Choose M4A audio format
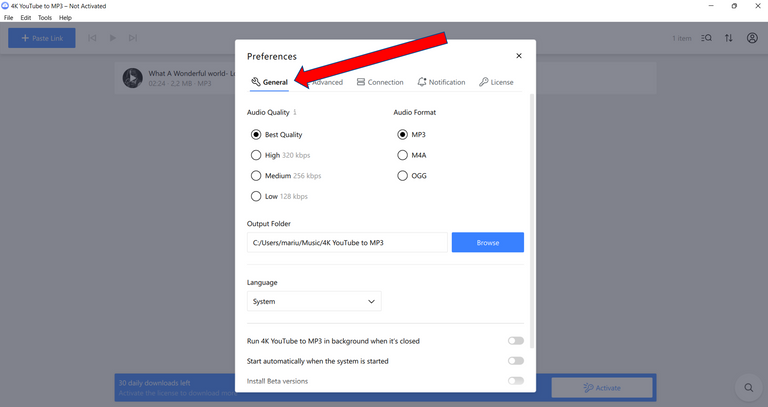768x407 pixels. 411,155
